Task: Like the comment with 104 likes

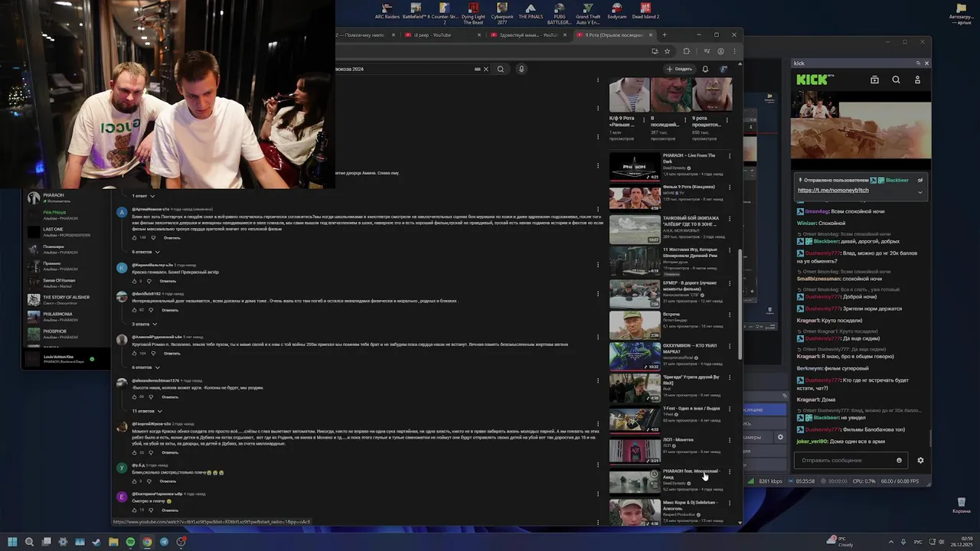Action: (x=135, y=353)
